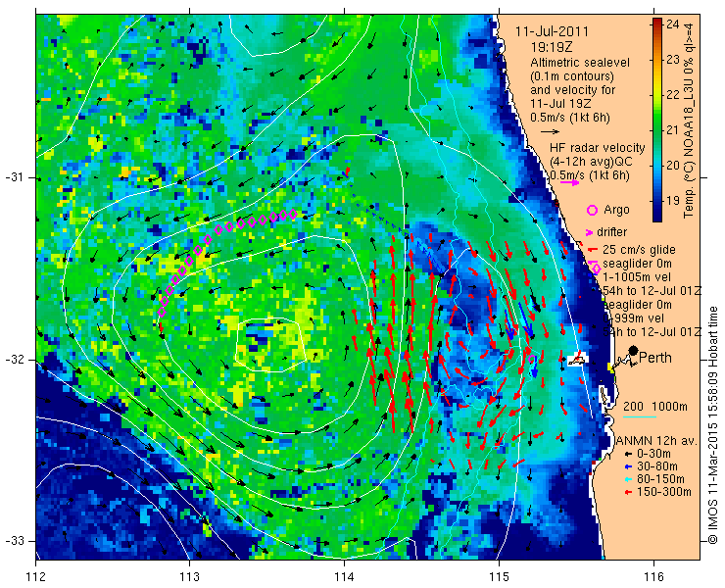Click the 0-999m vel text
Viewport: 725px width, 588px height.
634,318
